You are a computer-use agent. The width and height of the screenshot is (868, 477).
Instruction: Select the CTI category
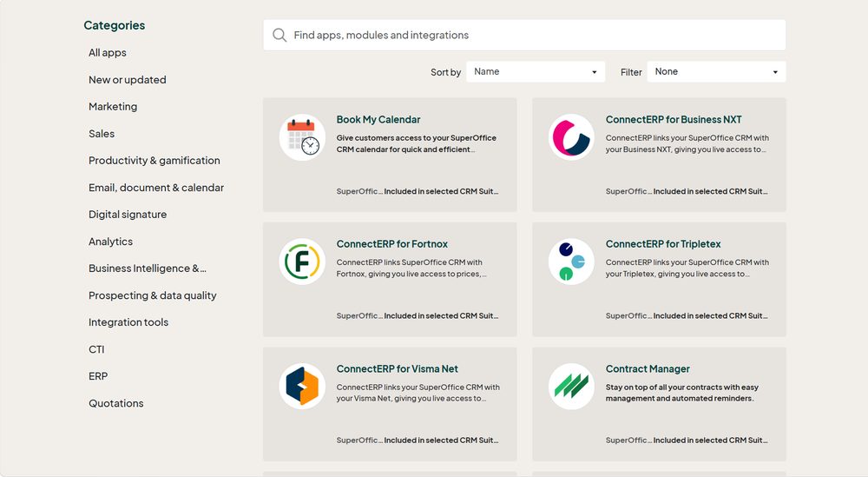pyautogui.click(x=96, y=349)
